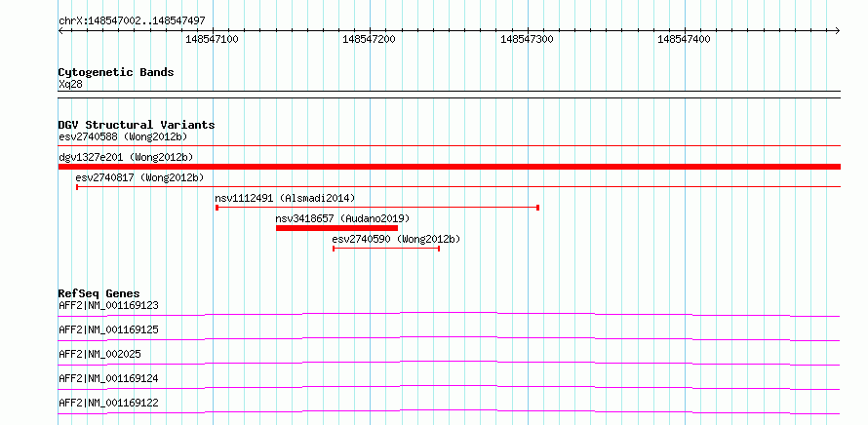The width and height of the screenshot is (868, 425).
Task: Click the Xq28 band label
Action: click(x=70, y=85)
